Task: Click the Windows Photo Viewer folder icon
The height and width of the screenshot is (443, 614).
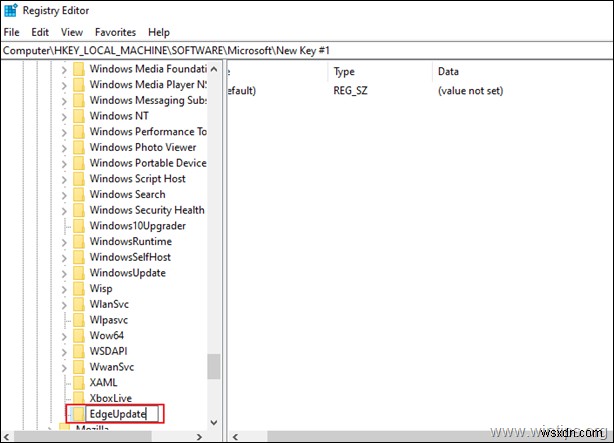Action: pos(79,147)
